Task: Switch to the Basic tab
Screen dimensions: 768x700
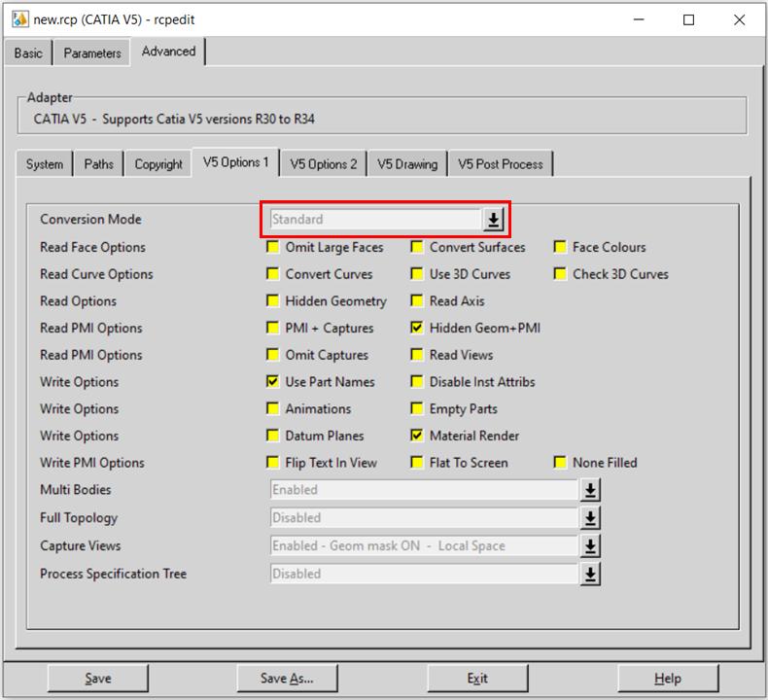Action: 28,52
